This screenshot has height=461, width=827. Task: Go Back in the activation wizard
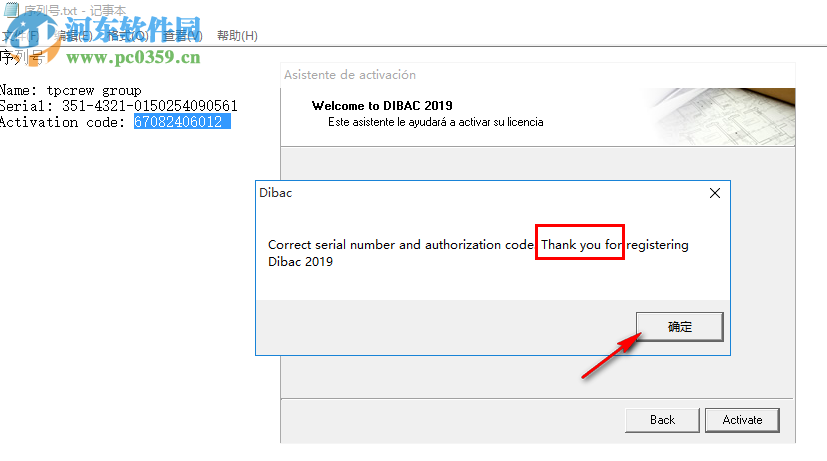662,420
